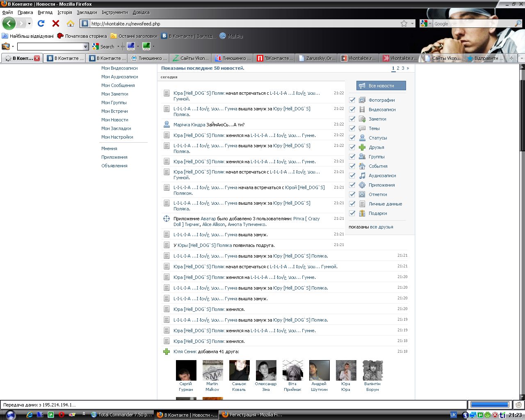Go back with the green Back arrow

[x=9, y=23]
